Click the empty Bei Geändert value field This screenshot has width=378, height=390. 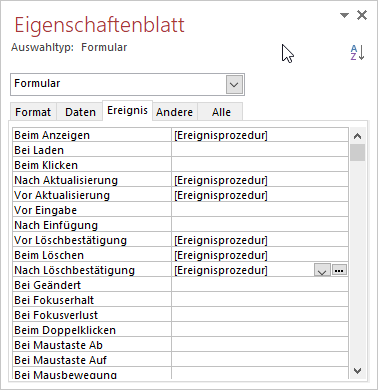point(260,285)
